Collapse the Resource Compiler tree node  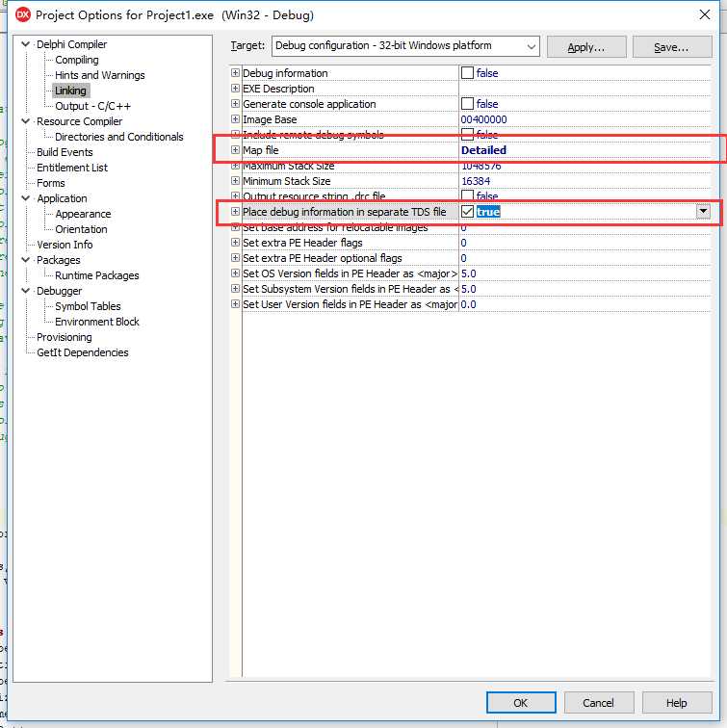tap(26, 121)
